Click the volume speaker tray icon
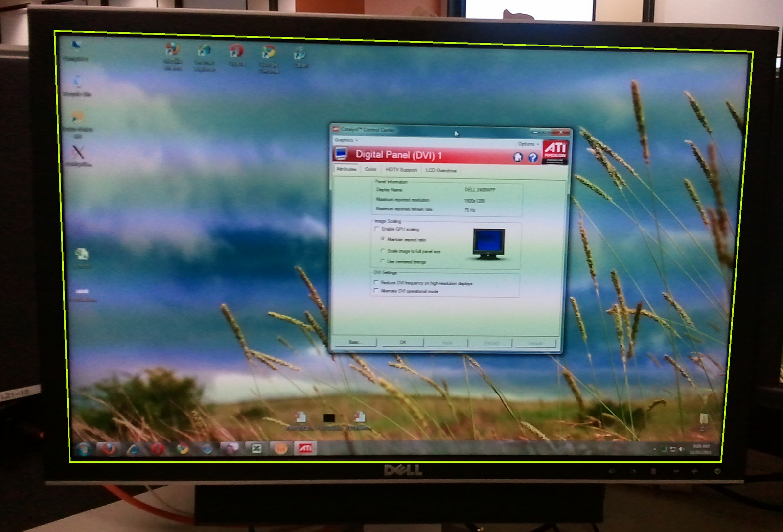The height and width of the screenshot is (532, 783). [x=681, y=449]
